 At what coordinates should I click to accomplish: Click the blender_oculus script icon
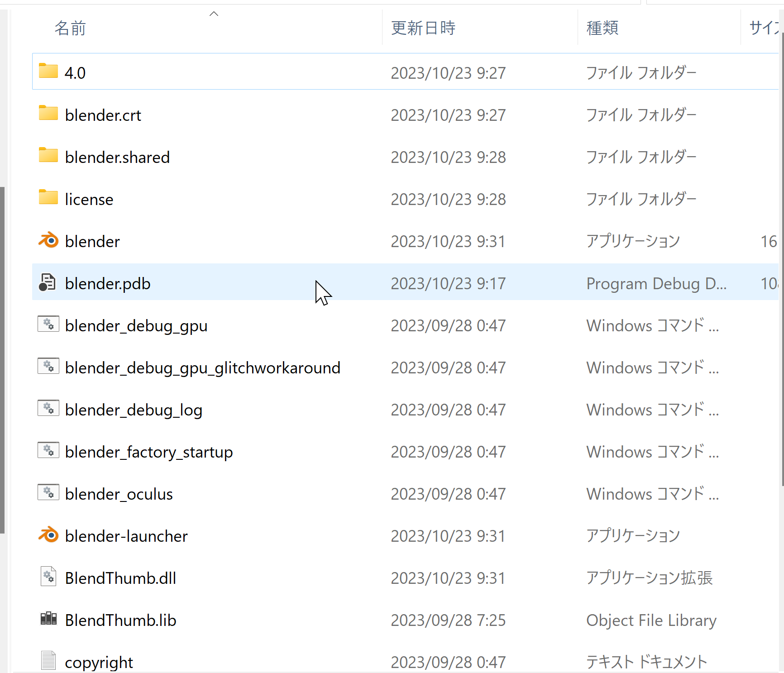coord(48,492)
